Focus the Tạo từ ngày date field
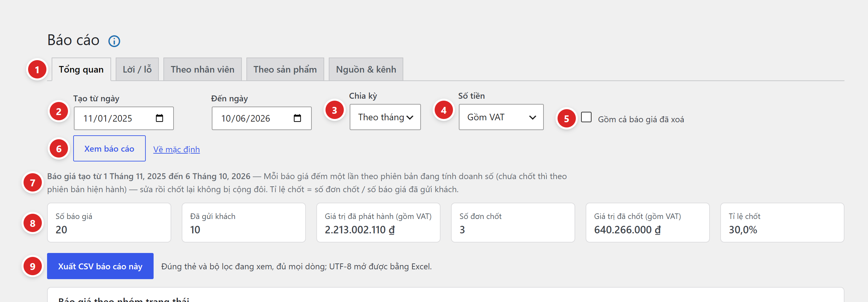Screen dimensions: 868x302 124,118
